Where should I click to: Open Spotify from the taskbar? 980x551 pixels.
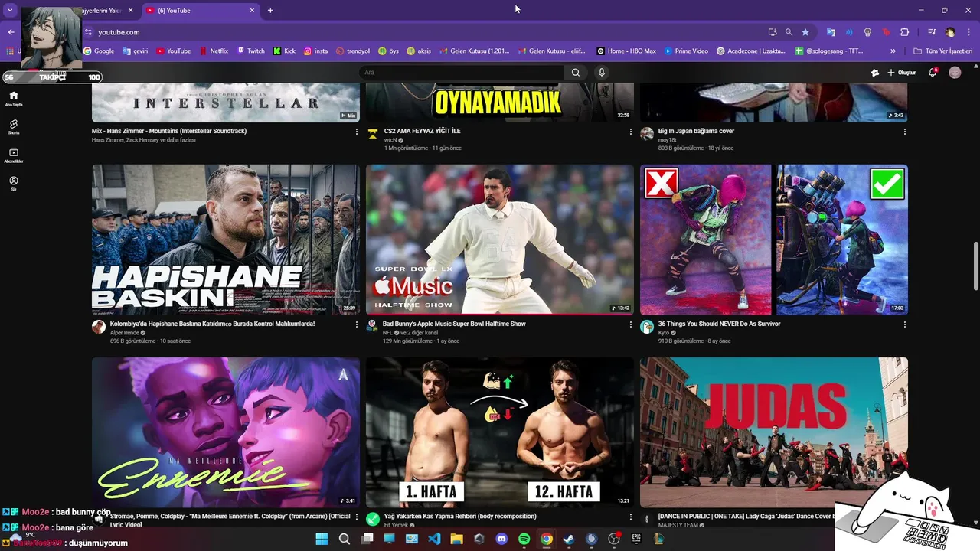(524, 539)
